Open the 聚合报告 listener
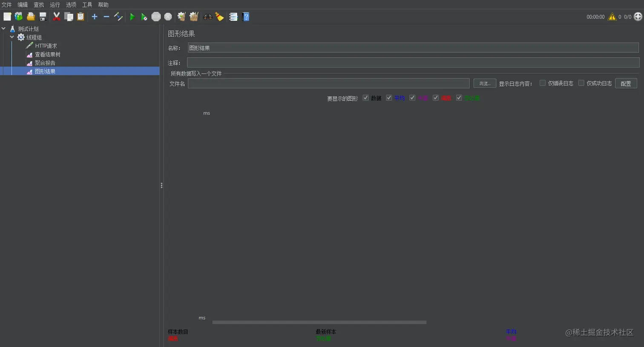 tap(45, 63)
